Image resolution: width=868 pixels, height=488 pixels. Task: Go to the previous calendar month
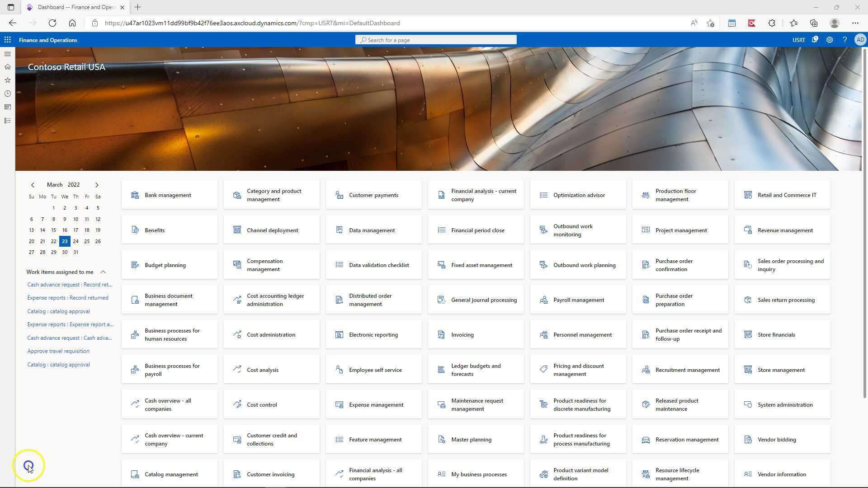pos(33,185)
